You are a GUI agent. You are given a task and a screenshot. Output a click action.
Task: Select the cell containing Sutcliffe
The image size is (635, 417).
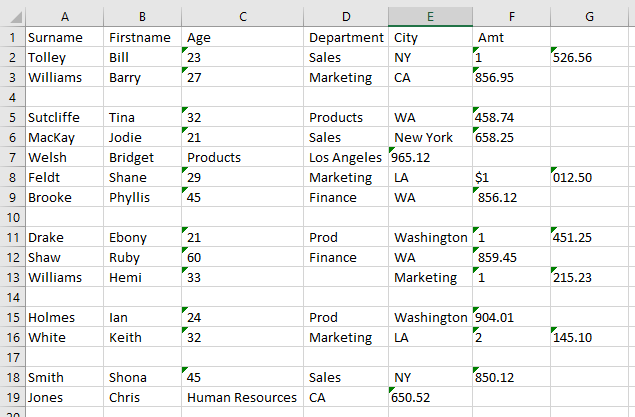(x=64, y=117)
